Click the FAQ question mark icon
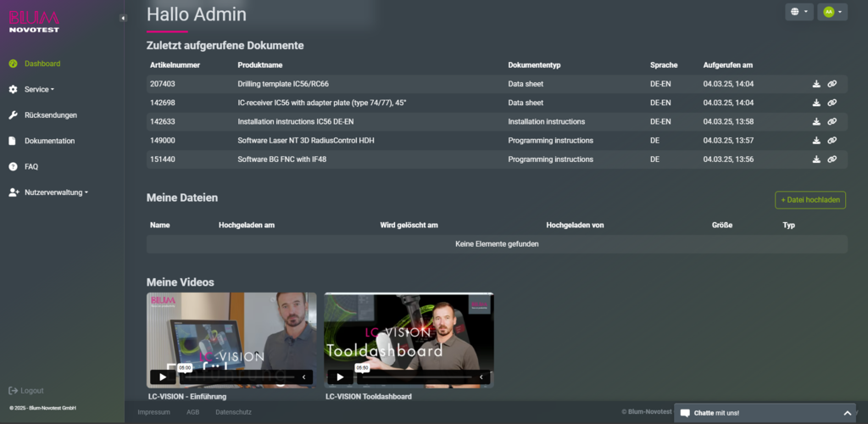Viewport: 868px width, 424px height. (x=14, y=166)
